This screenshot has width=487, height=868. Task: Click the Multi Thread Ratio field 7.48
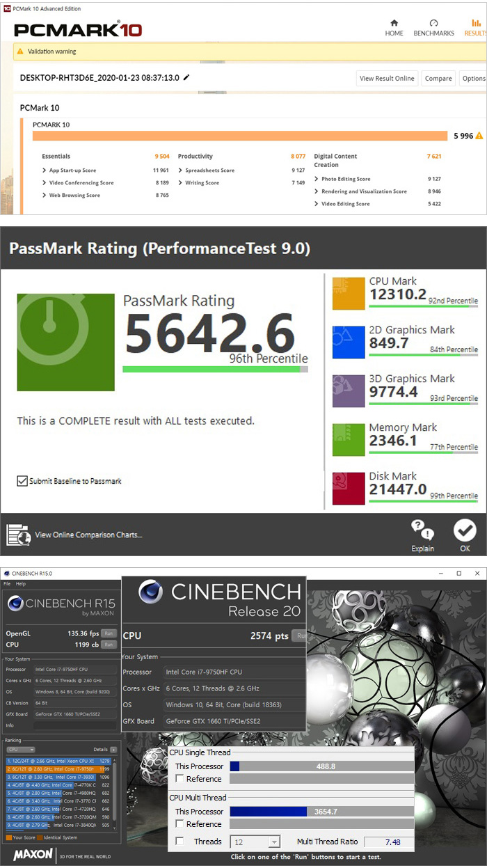pos(388,842)
